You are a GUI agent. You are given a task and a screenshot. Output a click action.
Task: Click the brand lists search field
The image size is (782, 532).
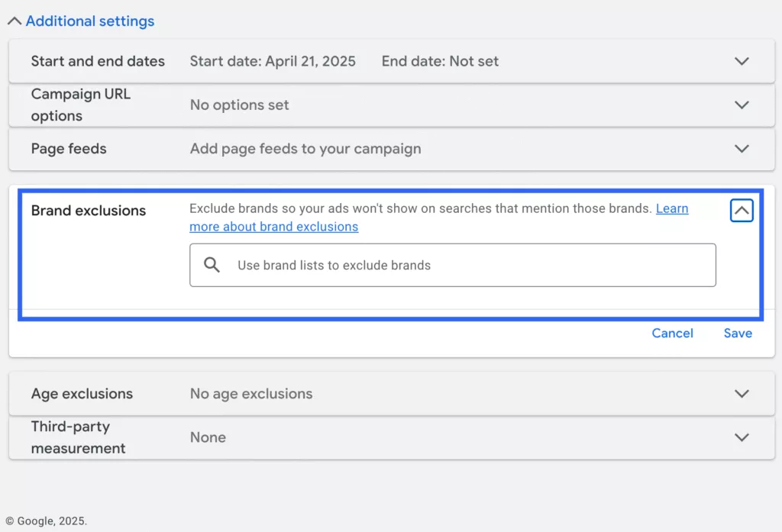click(x=452, y=265)
